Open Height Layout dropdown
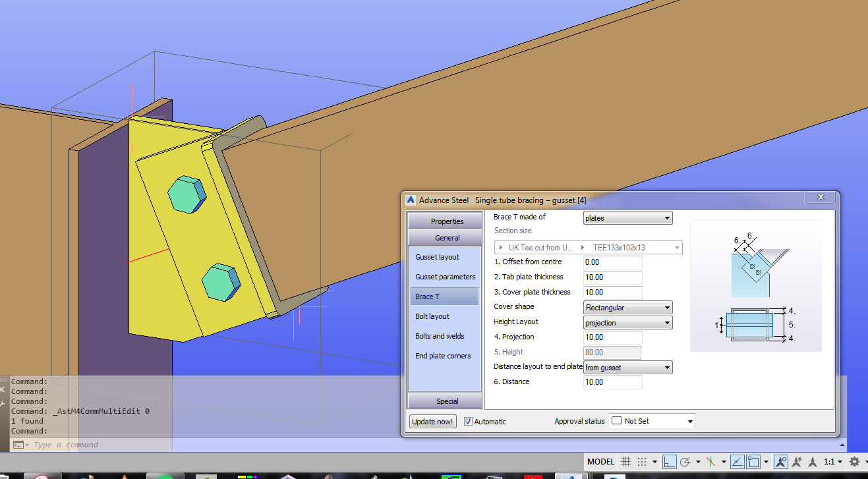 pos(628,323)
